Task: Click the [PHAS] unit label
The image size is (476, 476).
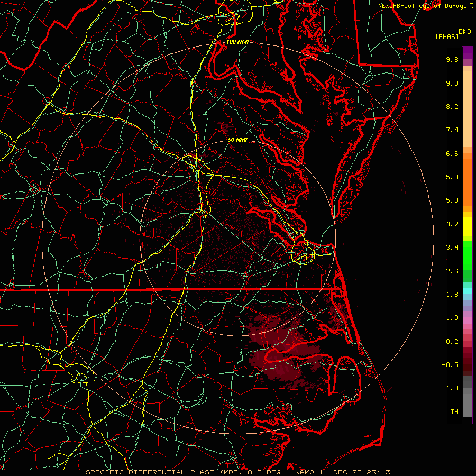Action: [x=447, y=36]
